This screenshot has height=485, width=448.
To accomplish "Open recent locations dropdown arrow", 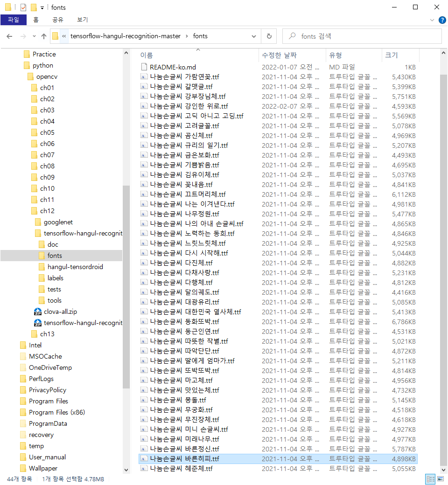I will point(34,36).
